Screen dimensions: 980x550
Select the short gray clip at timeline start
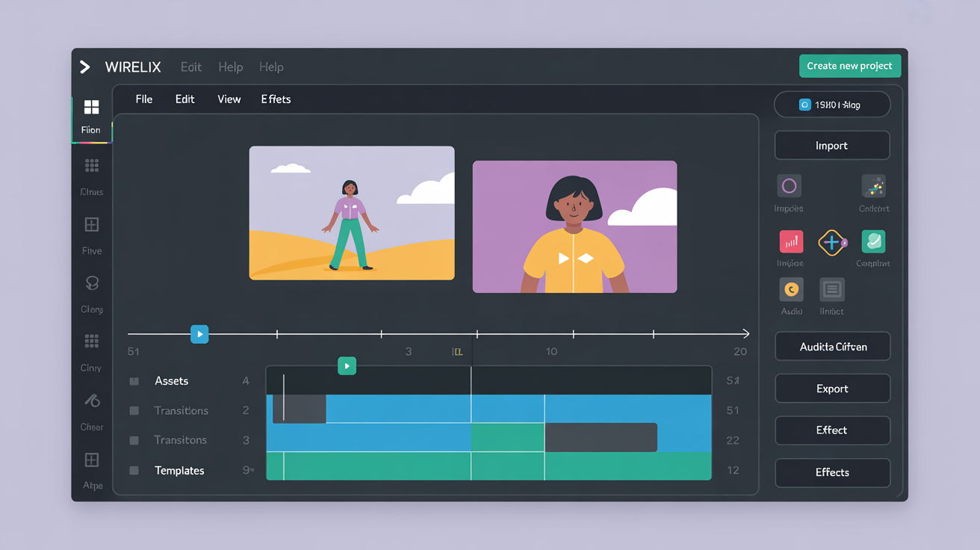tap(300, 409)
